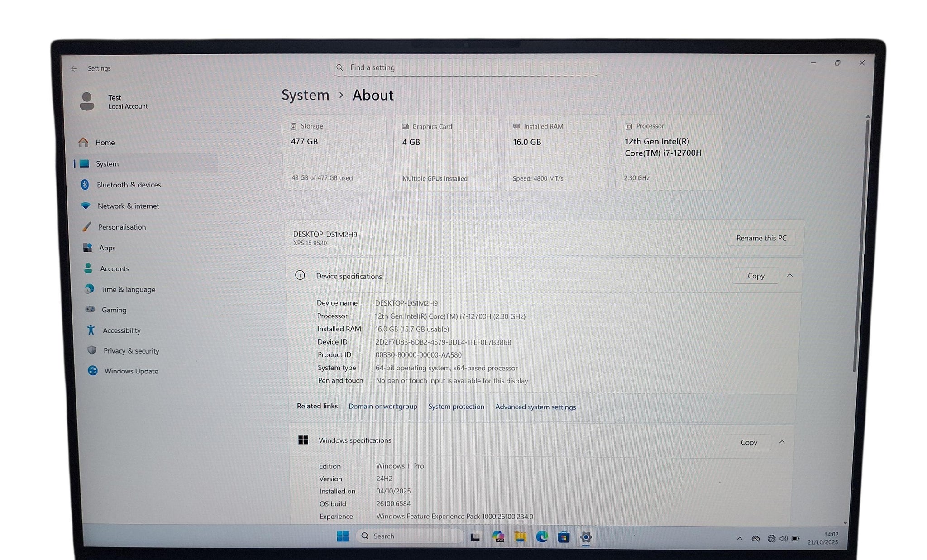
Task: Open Privacy & security settings
Action: pos(131,351)
